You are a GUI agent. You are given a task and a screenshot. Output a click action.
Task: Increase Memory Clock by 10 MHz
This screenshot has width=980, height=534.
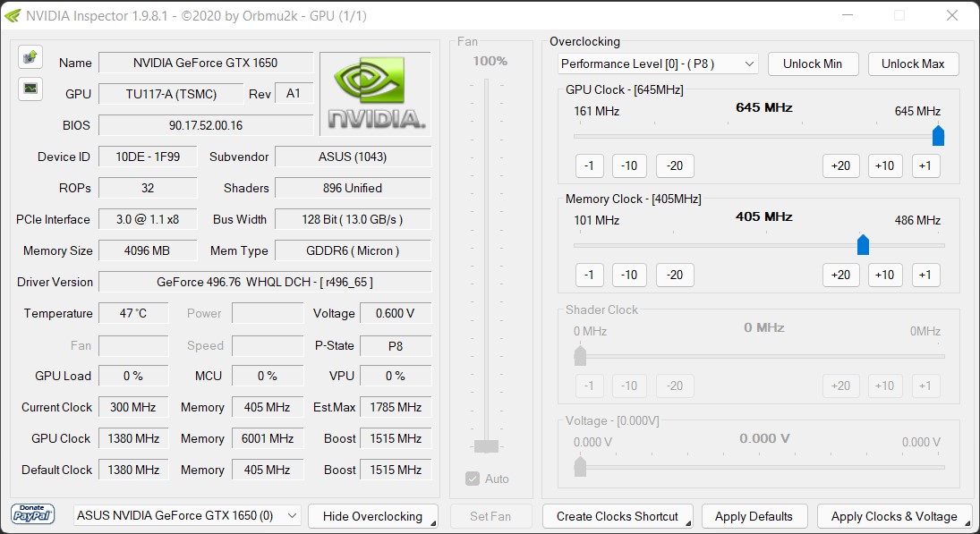885,275
